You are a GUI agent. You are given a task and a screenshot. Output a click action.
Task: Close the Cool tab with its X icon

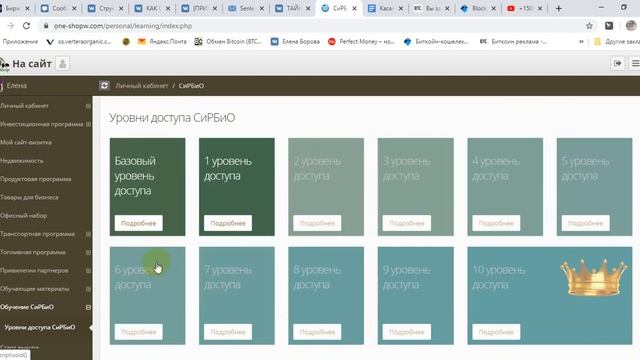coord(74,8)
